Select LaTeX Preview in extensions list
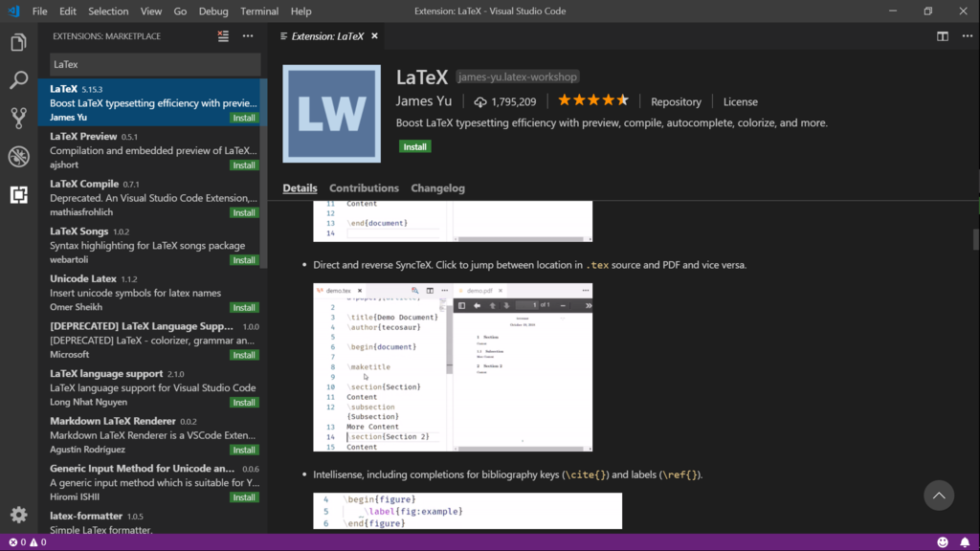The image size is (980, 551). [153, 150]
